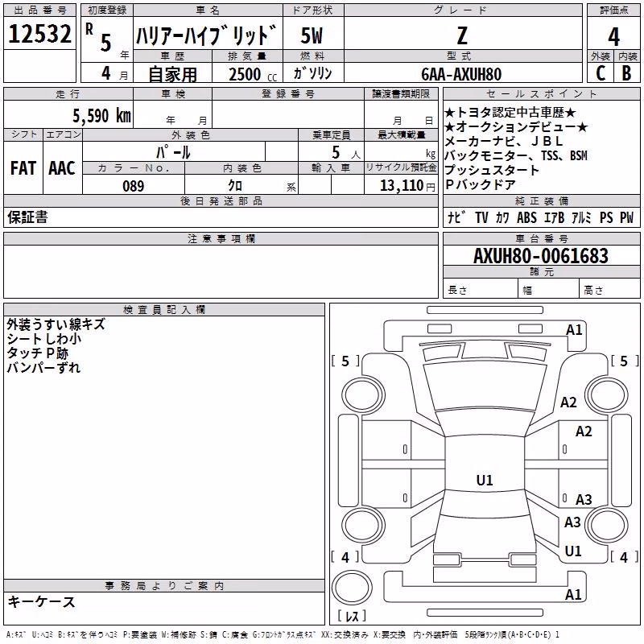Image resolution: width=644 pixels, height=644 pixels.
Task: Click recycle deposit 13,110円
Action: [x=407, y=186]
